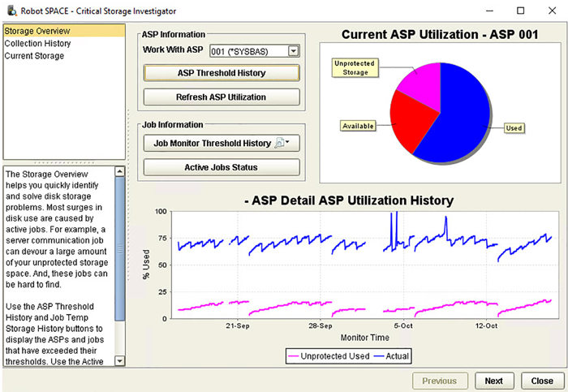Minimize the Robot SPACE window
This screenshot has width=568, height=392.
coord(490,11)
